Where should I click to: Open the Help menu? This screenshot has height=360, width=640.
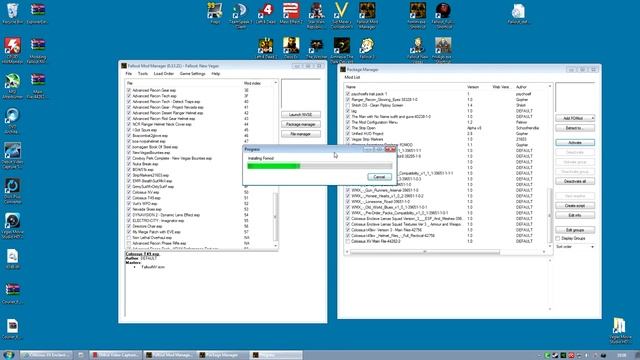click(x=216, y=73)
